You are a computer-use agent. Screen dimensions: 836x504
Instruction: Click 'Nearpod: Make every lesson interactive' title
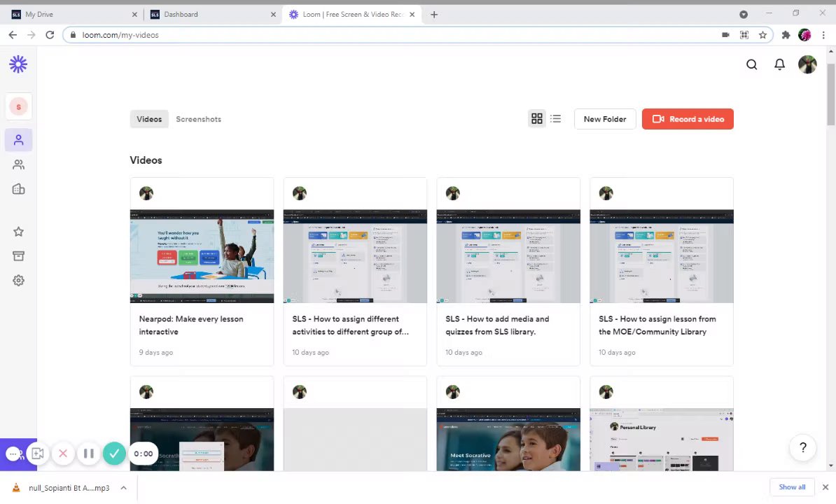coord(191,325)
